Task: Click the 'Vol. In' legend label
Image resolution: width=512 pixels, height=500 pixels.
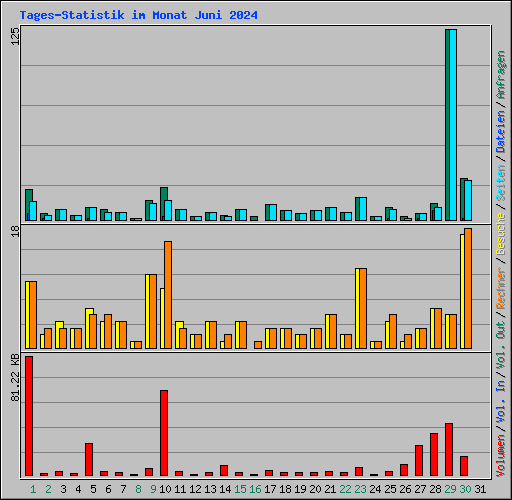Action: (x=500, y=402)
